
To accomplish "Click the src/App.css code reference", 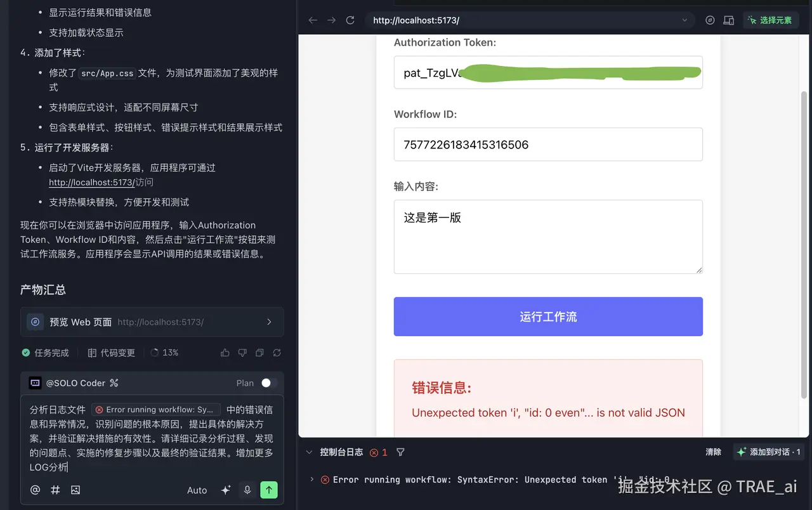I will 108,74.
